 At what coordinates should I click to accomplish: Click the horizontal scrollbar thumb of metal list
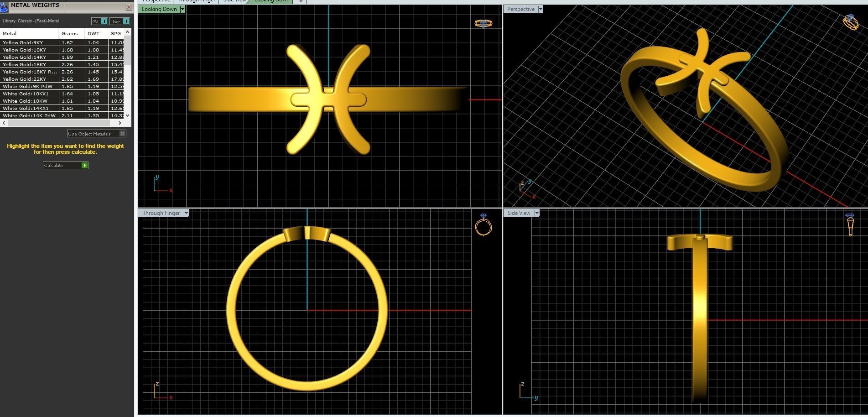tap(58, 123)
